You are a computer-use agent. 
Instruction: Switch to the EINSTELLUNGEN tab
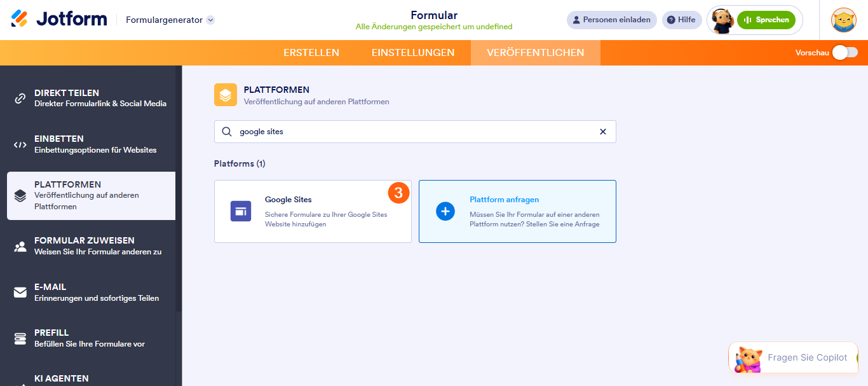[x=413, y=53]
